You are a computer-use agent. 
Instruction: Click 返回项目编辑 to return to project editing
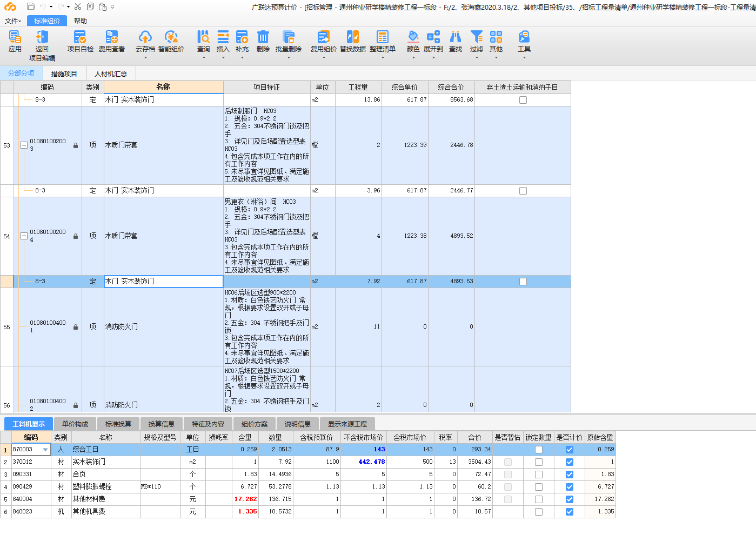click(x=42, y=45)
